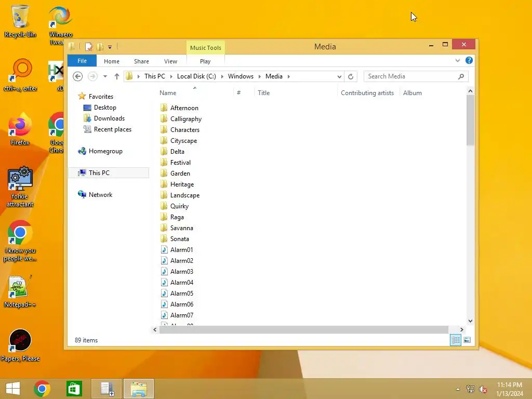This screenshot has width=532, height=399.
Task: Open address bar history dropdown
Action: point(339,77)
